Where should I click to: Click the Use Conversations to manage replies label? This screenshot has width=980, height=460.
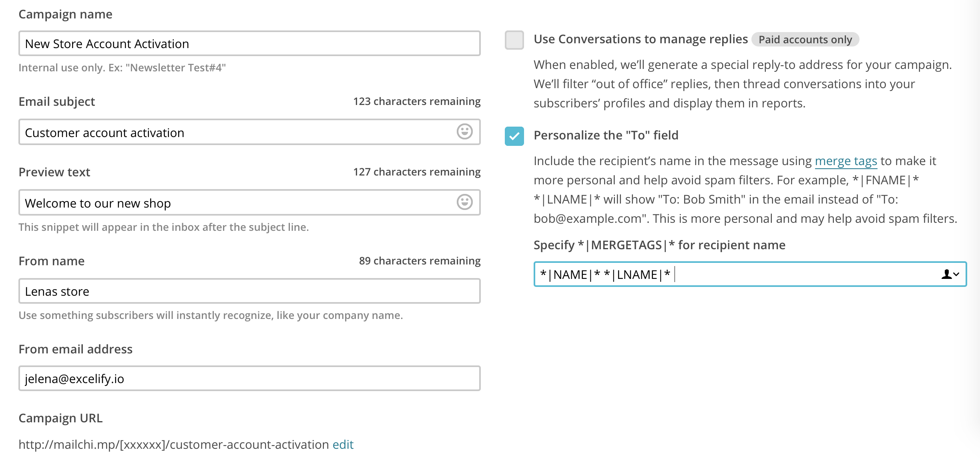tap(641, 39)
